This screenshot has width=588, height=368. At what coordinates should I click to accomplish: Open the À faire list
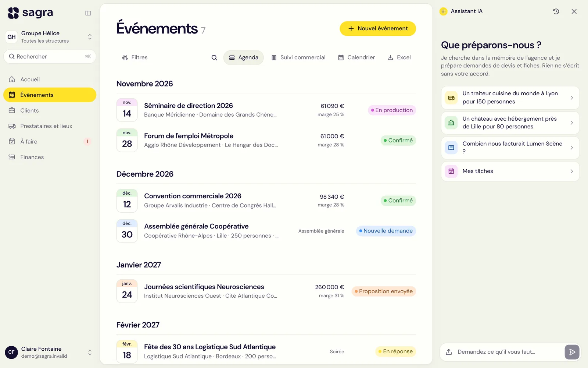point(50,142)
